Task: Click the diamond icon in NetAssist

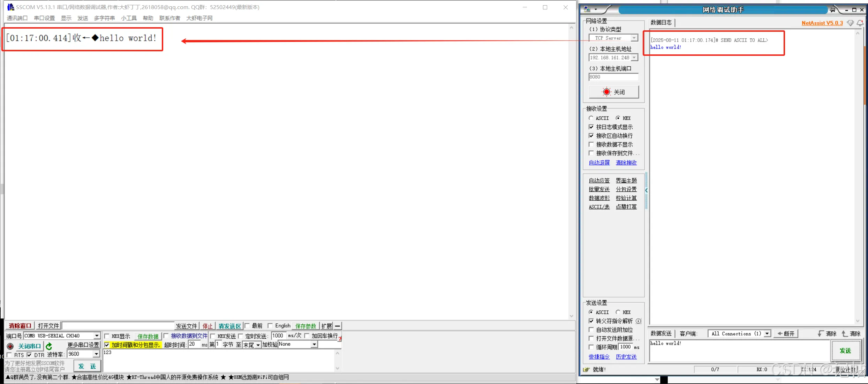Action: 850,23
